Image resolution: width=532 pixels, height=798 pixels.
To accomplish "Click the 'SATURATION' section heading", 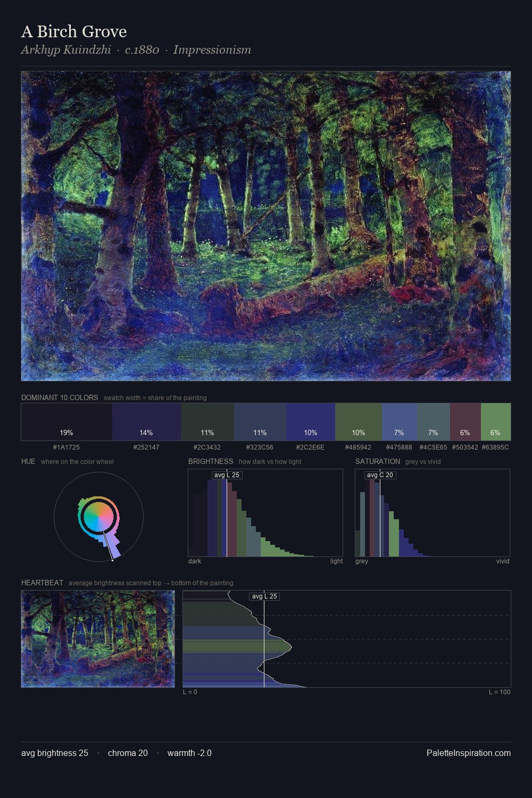I will tap(378, 461).
